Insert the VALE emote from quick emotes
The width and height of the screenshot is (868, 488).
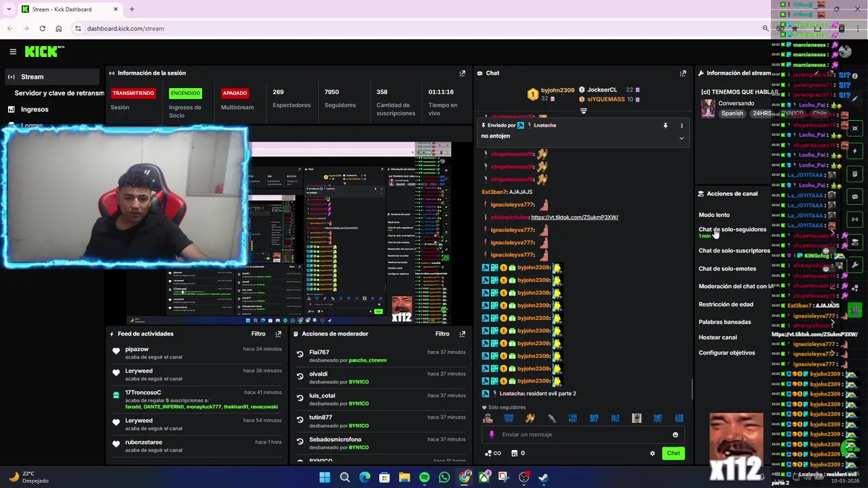[615, 418]
